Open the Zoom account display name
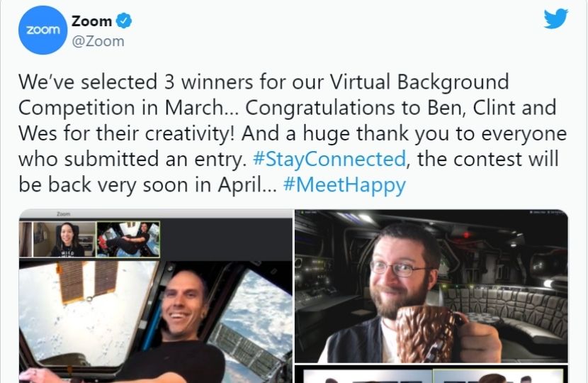 [x=91, y=21]
